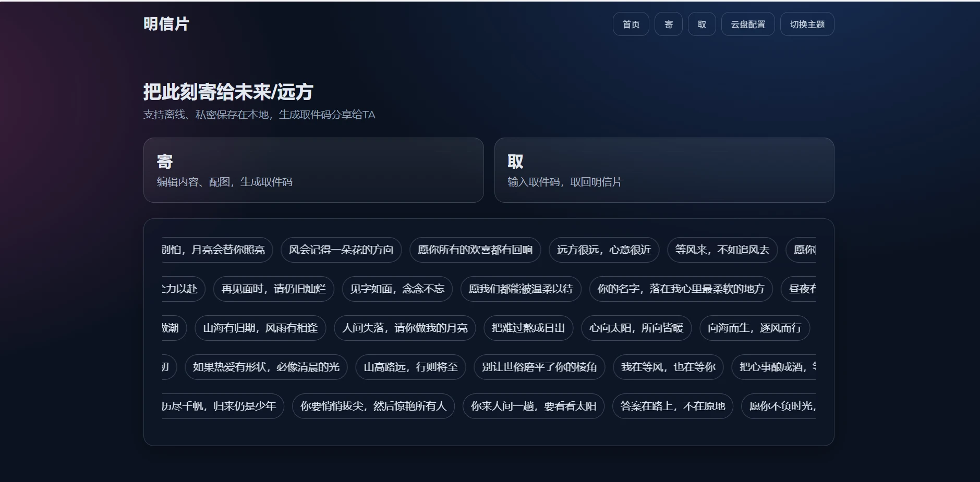Open 云盘配置 settings
980x482 pixels.
point(747,24)
